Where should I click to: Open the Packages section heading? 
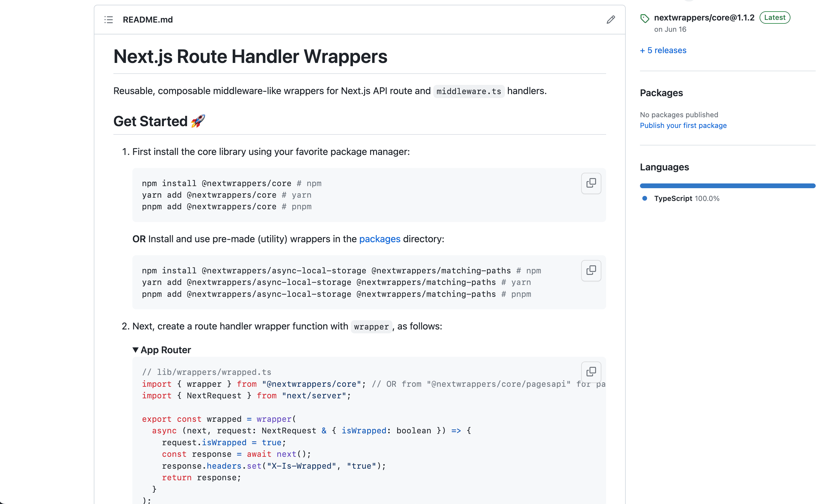pos(661,93)
